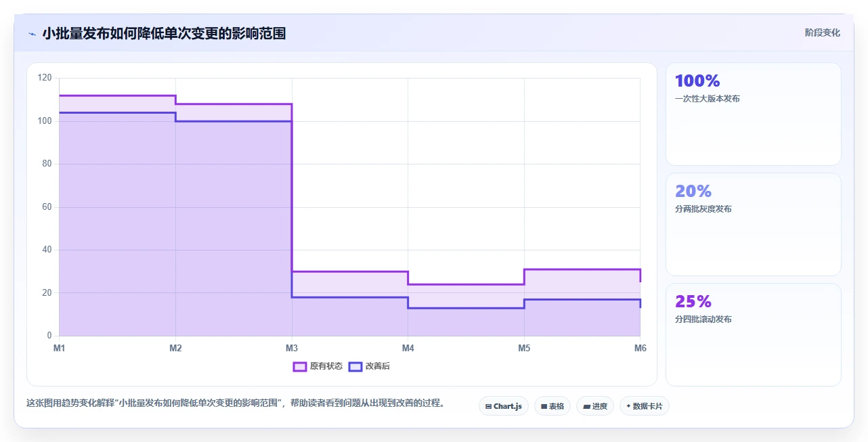Click the title icon before 小批量发布

click(x=32, y=33)
